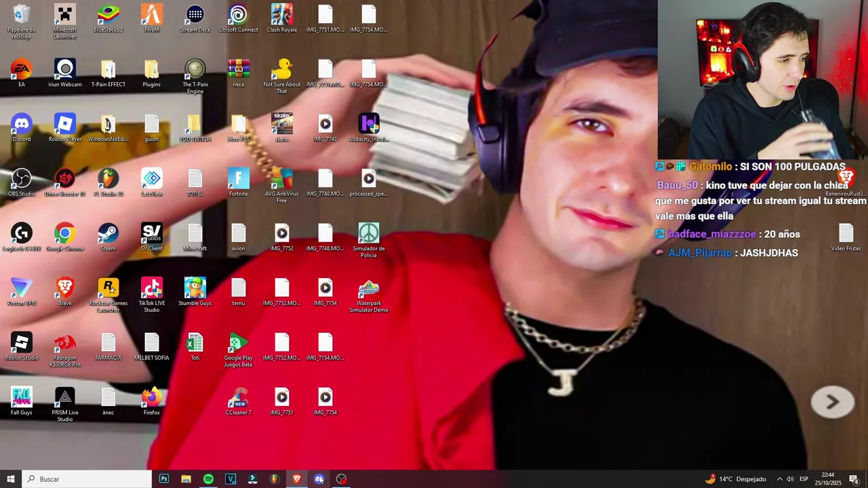868x488 pixels.
Task: Open the Logitech G HUB shortcut
Action: tap(22, 238)
